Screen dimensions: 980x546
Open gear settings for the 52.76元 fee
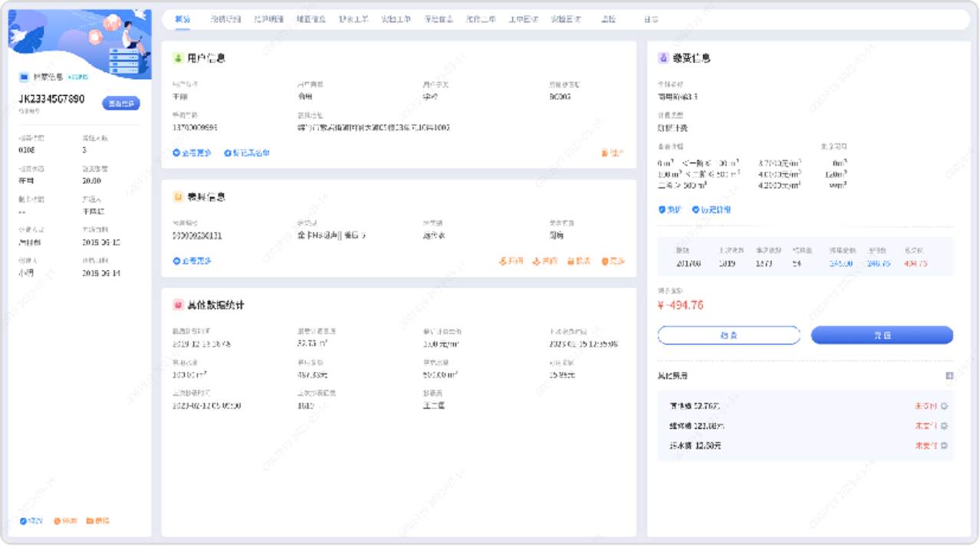pos(944,406)
